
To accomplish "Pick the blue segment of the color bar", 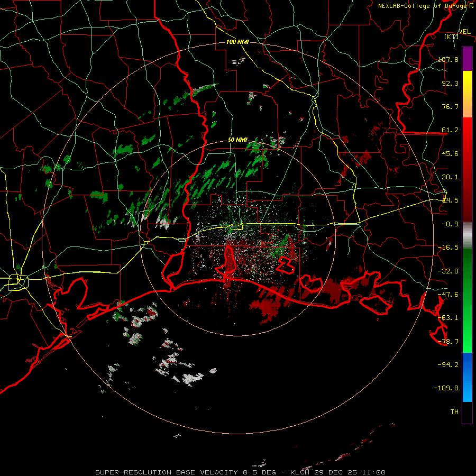I will [467, 377].
